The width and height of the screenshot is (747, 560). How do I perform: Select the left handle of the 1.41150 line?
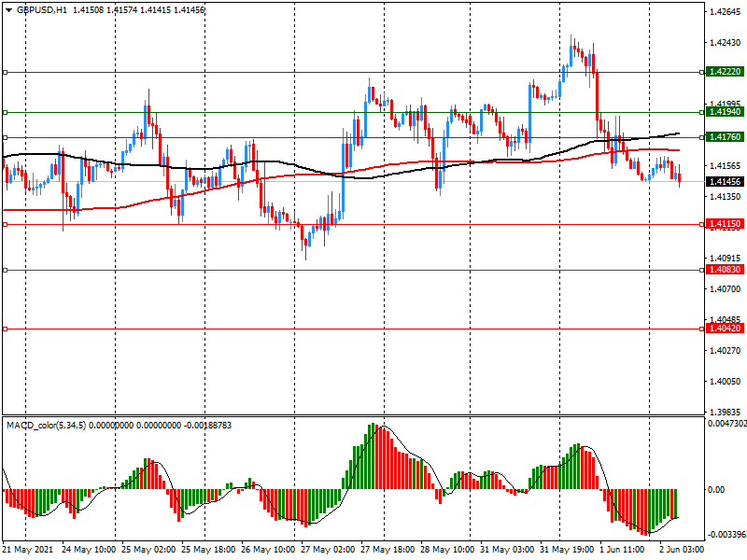coord(5,224)
